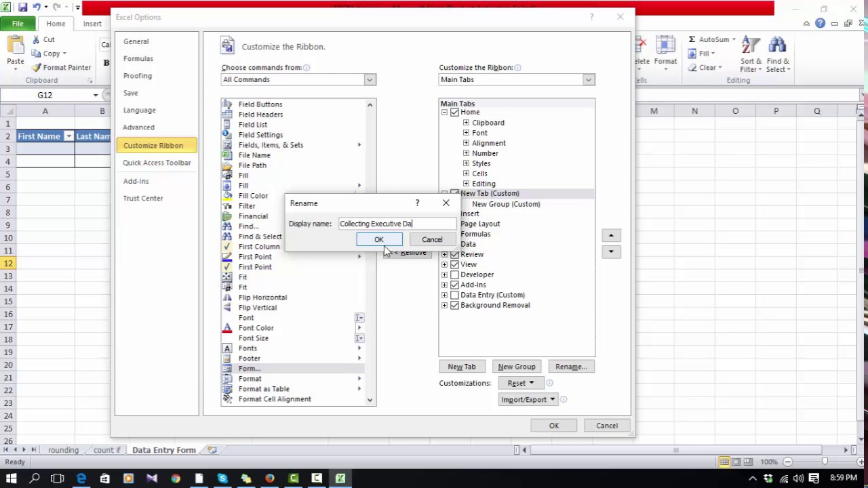
Task: Select the Form... command in list
Action: (293, 369)
